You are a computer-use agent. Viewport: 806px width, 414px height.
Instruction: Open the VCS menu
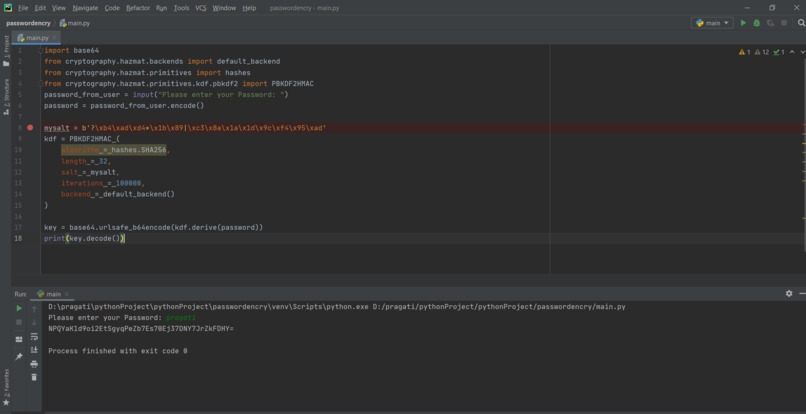(x=200, y=8)
